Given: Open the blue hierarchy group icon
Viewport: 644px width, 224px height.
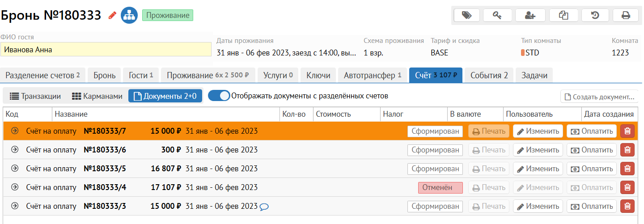Looking at the screenshot, I should (129, 15).
